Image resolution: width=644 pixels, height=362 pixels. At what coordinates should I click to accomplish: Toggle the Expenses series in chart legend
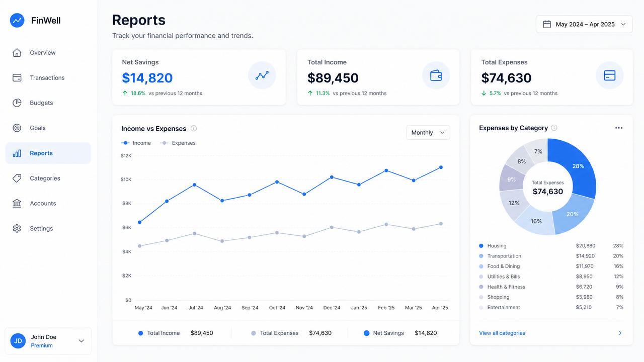pyautogui.click(x=178, y=143)
